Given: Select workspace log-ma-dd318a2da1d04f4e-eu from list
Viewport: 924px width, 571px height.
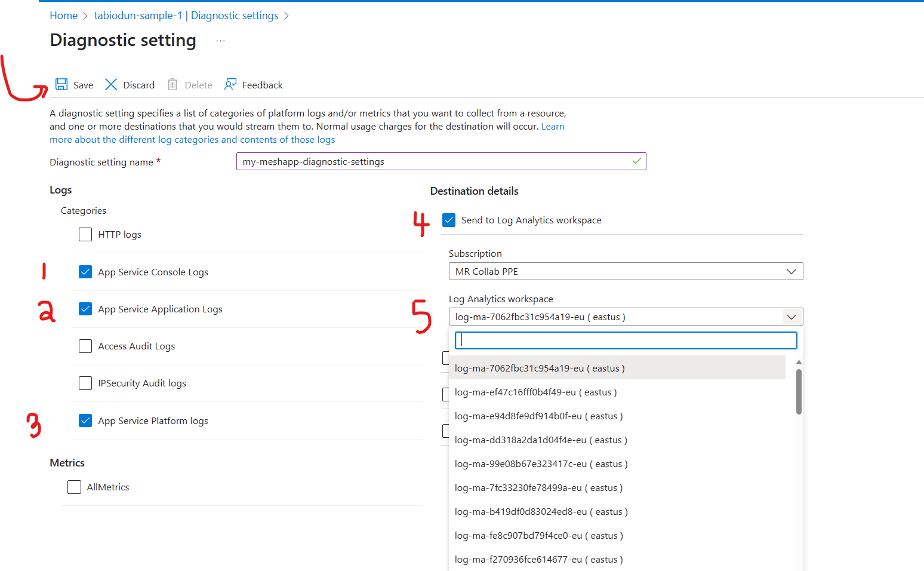Looking at the screenshot, I should [541, 440].
